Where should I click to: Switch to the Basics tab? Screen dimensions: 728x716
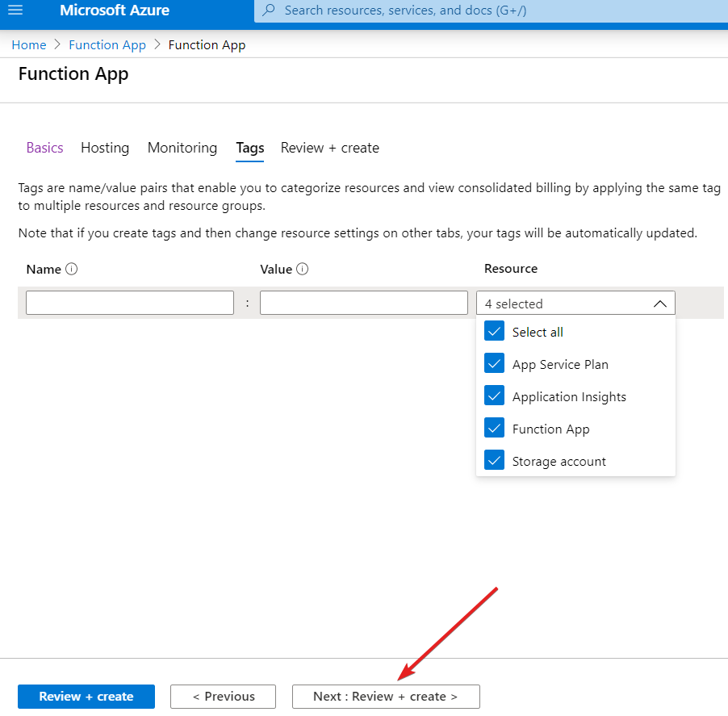(x=44, y=148)
